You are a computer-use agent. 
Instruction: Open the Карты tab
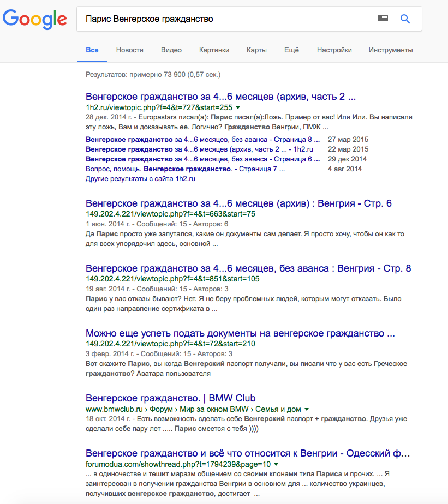256,50
